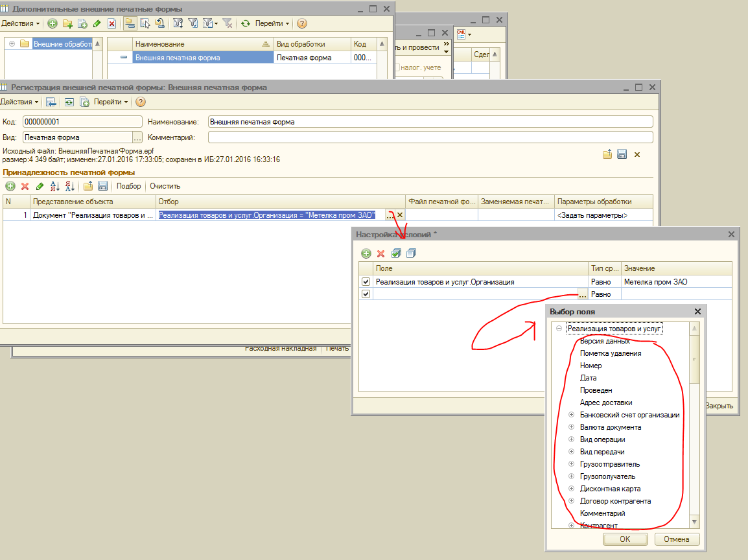Image resolution: width=748 pixels, height=560 pixels.
Task: Open filter history dropdown arrow in top toolbar
Action: (216, 23)
